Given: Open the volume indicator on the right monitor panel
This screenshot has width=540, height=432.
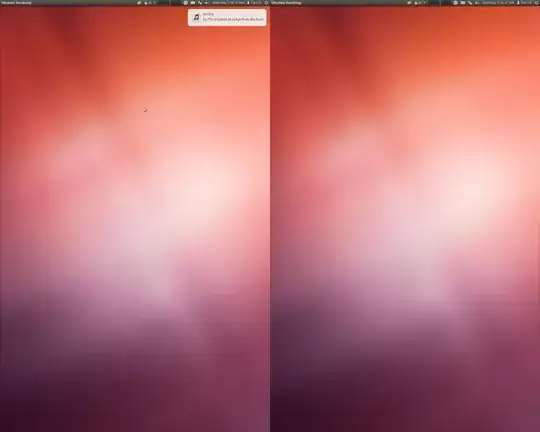Looking at the screenshot, I should click(x=476, y=3).
